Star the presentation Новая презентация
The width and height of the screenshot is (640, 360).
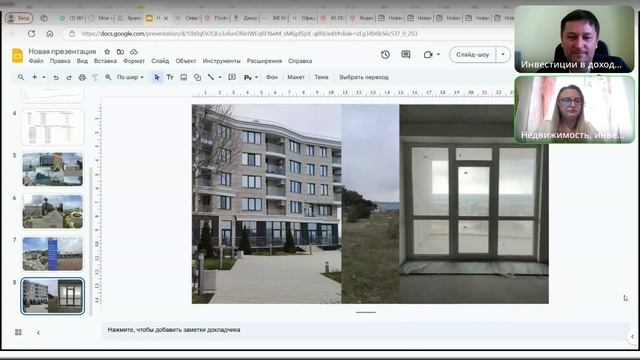pyautogui.click(x=107, y=52)
